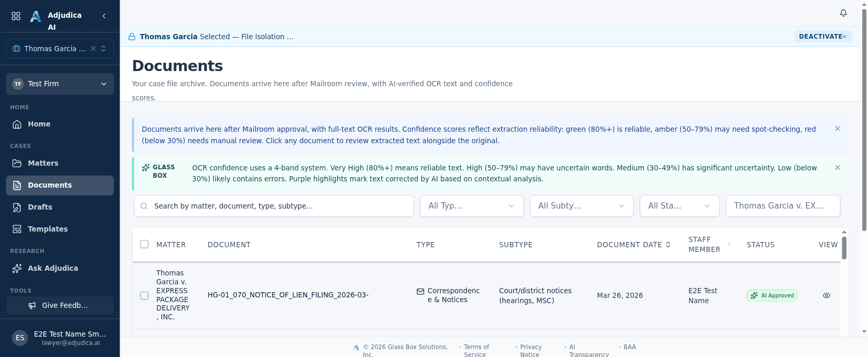Expand the Thomas Garcia case switcher
This screenshot has width=868, height=357.
tap(103, 49)
